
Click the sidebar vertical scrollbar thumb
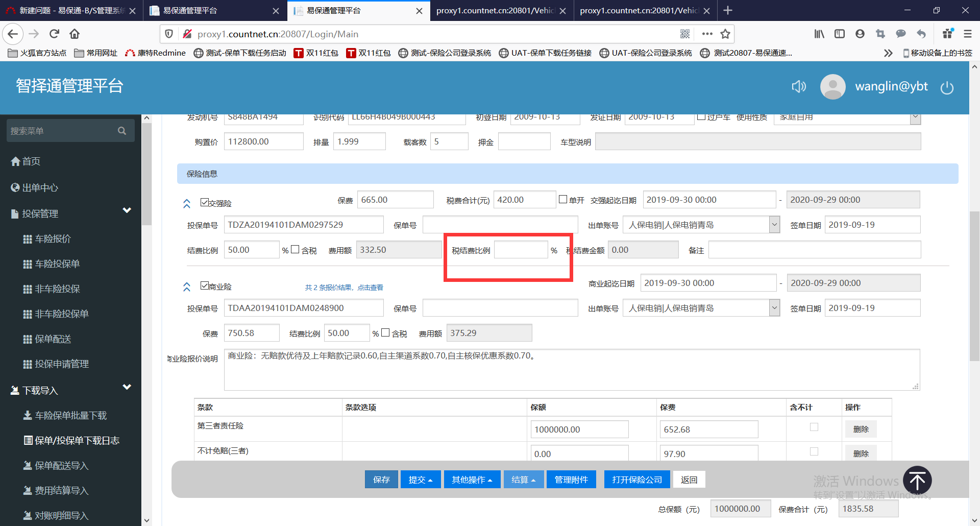[146, 174]
